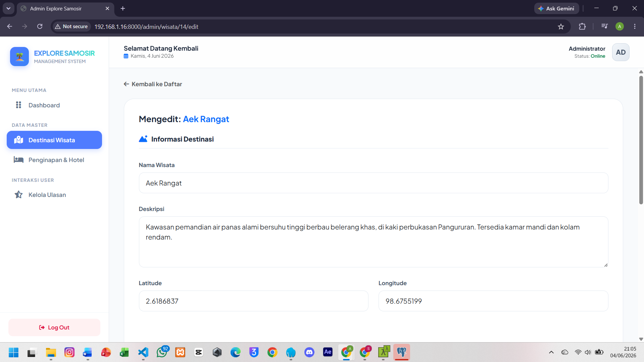This screenshot has height=362, width=644.
Task: Click the bed icon for Penginapan
Action: click(18, 160)
